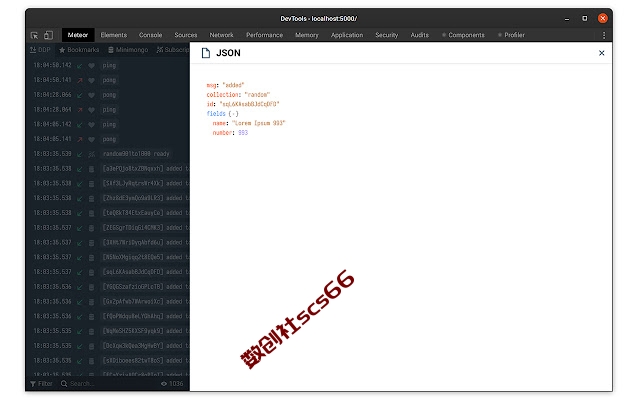
Task: Select the inspect element picker icon
Action: (34, 36)
